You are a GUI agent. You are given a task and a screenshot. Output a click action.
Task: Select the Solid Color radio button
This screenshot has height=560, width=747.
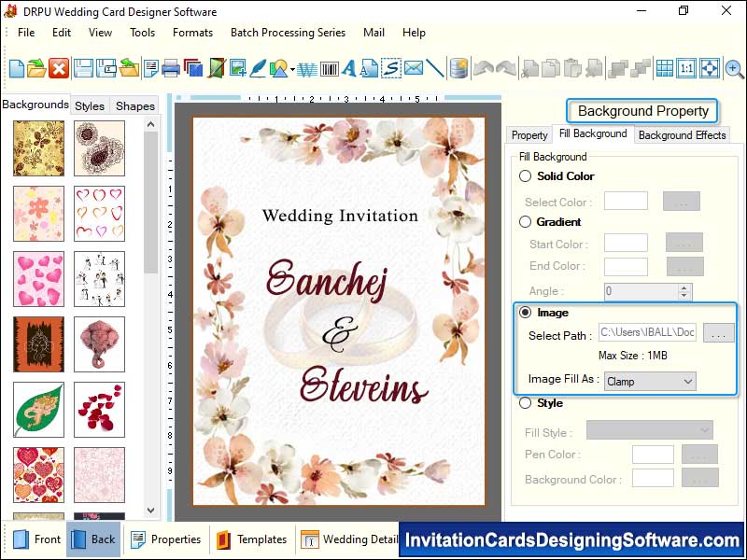[525, 176]
